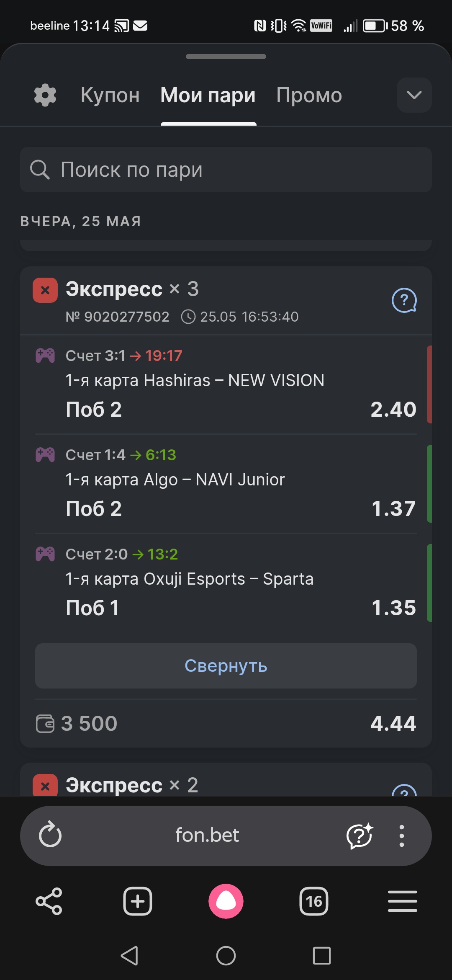452x980 pixels.
Task: Switch to the Промо tab
Action: pyautogui.click(x=309, y=95)
